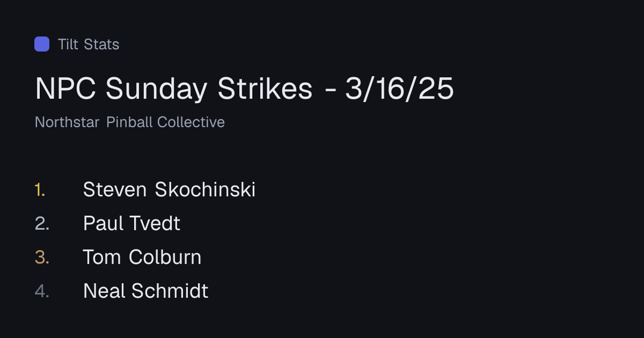Image resolution: width=644 pixels, height=338 pixels.
Task: Click the gold first place rank number
Action: tap(40, 189)
